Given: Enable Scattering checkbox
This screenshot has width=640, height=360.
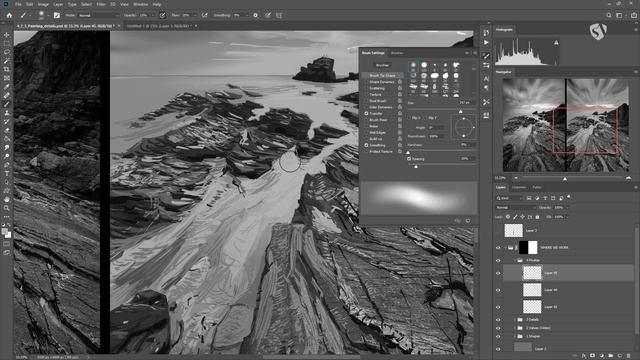Looking at the screenshot, I should 366,88.
